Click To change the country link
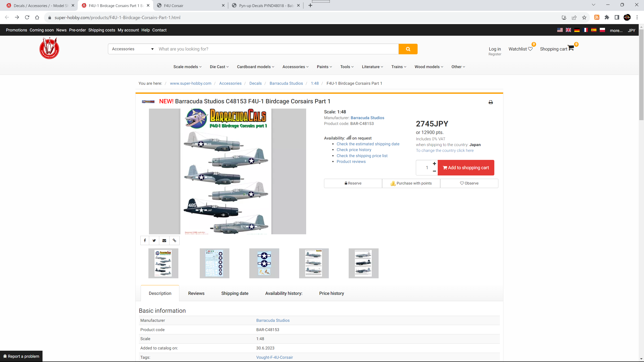 point(445,150)
